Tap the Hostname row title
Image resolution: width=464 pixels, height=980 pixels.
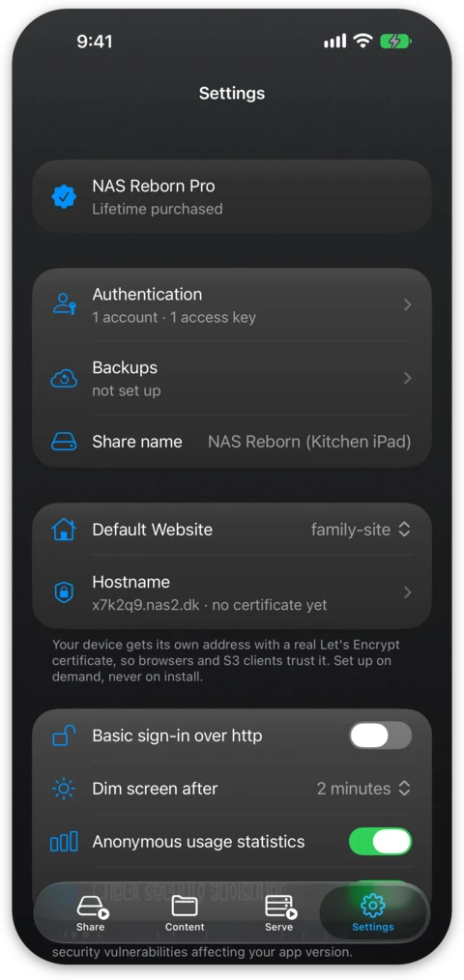(131, 582)
